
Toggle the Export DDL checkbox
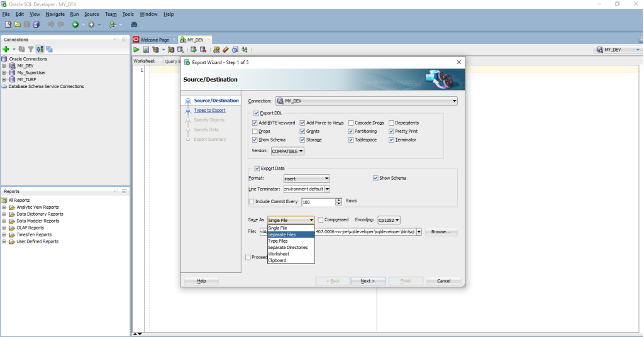click(x=257, y=113)
